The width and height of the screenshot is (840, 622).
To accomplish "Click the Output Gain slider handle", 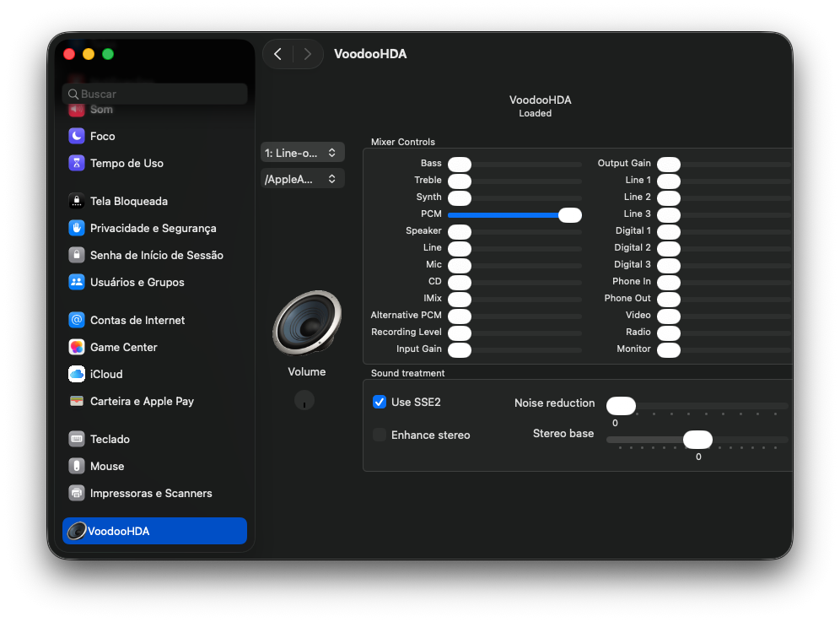I will [x=669, y=165].
